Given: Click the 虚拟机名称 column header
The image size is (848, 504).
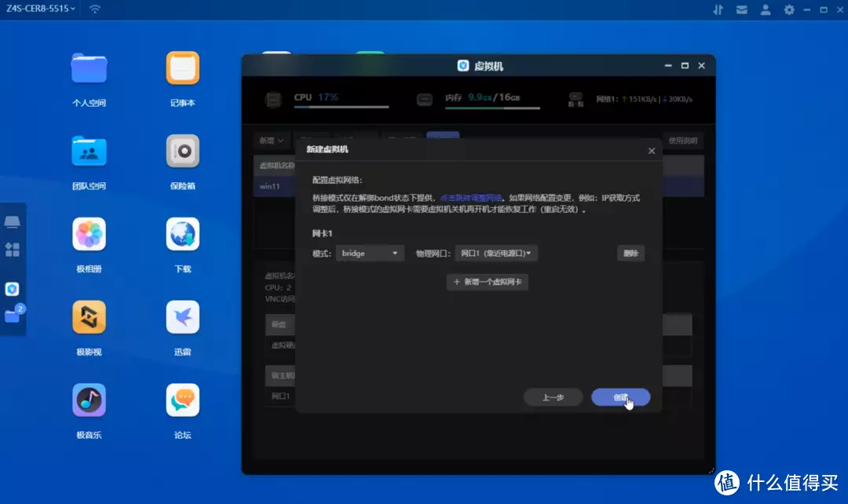Looking at the screenshot, I should [276, 166].
